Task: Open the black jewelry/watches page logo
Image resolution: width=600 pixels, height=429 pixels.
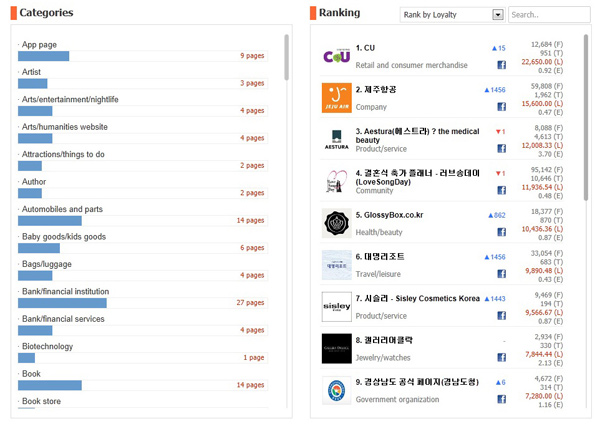Action: click(336, 348)
